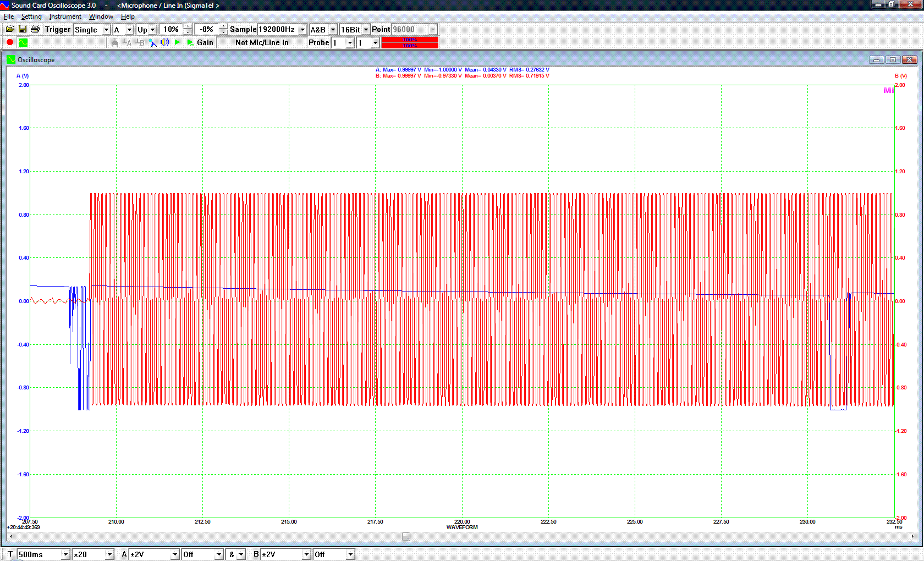The image size is (924, 561).
Task: Open the Trigger mode dropdown showing Single
Action: (x=106, y=30)
